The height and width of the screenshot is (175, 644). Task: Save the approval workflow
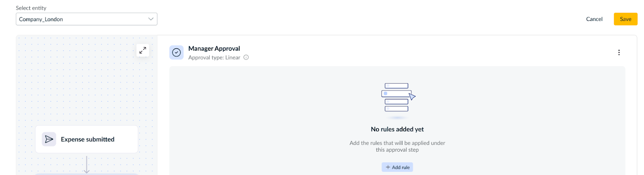click(625, 19)
